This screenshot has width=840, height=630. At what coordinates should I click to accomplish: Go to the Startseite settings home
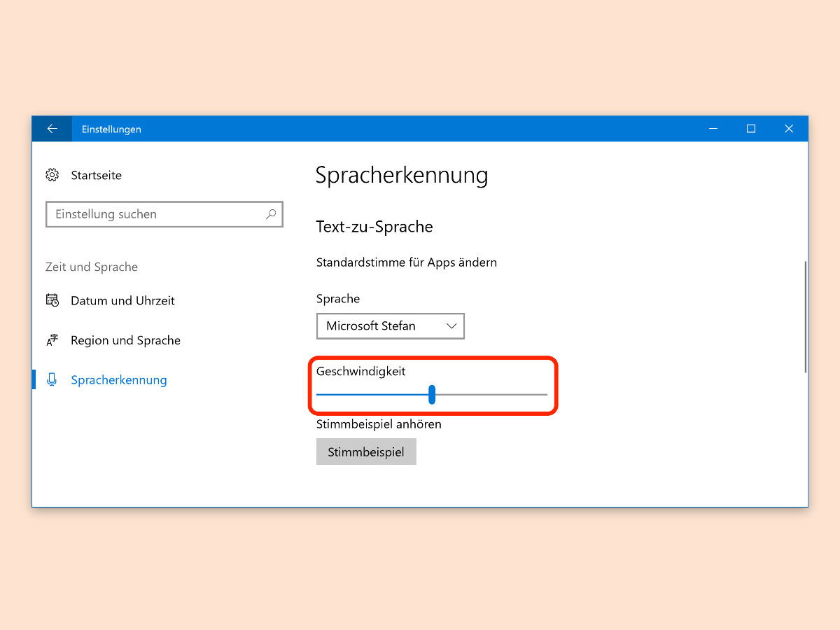click(x=96, y=175)
